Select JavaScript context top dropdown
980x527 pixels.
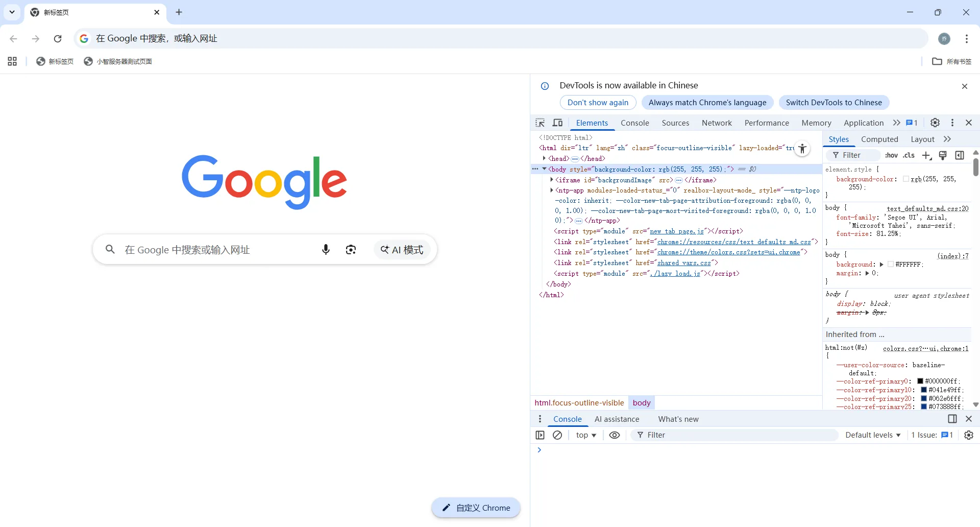(586, 435)
